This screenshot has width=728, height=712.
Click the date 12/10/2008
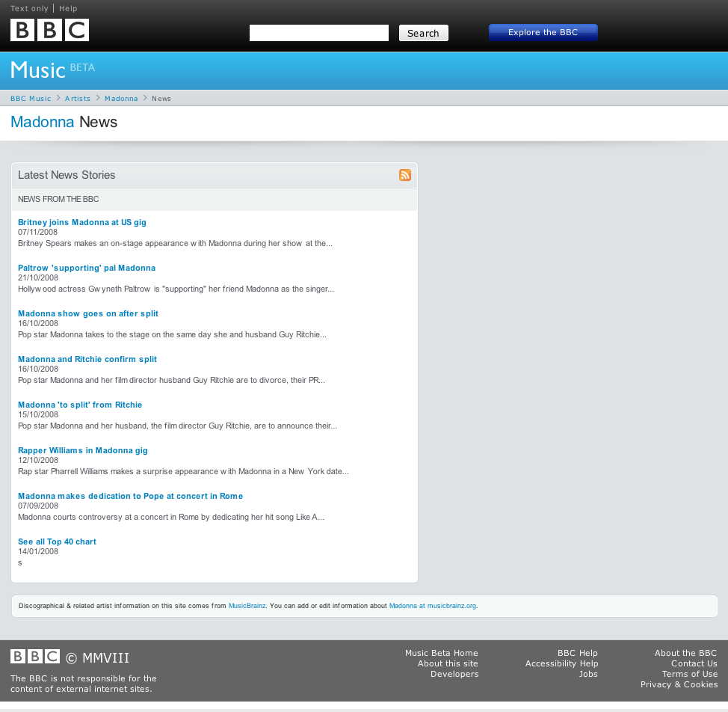(38, 460)
